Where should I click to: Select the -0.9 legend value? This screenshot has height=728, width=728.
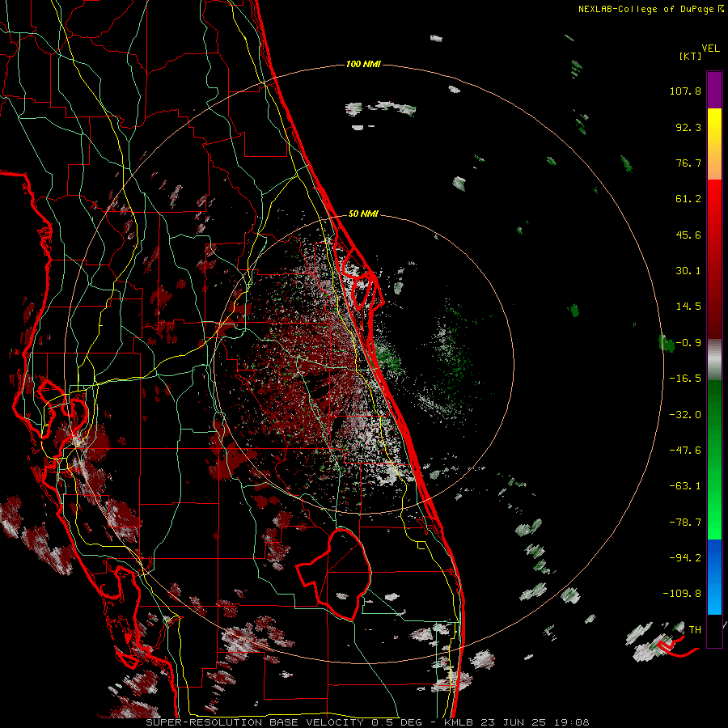tap(688, 343)
